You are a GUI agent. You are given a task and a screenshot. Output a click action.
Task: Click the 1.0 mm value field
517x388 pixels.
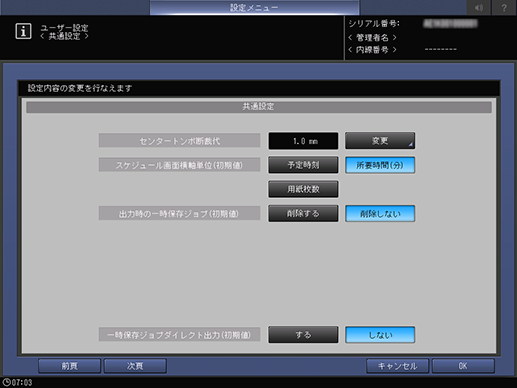click(303, 141)
